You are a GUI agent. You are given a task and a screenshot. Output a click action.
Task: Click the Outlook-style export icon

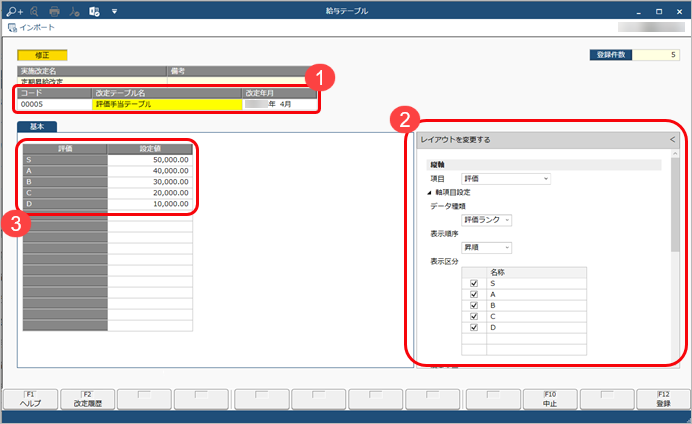point(94,11)
